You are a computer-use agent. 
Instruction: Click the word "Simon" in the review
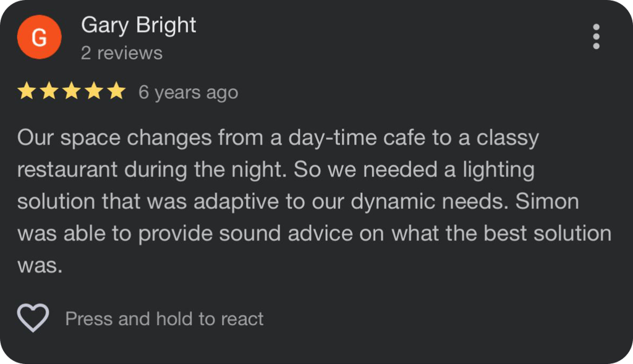pos(547,201)
